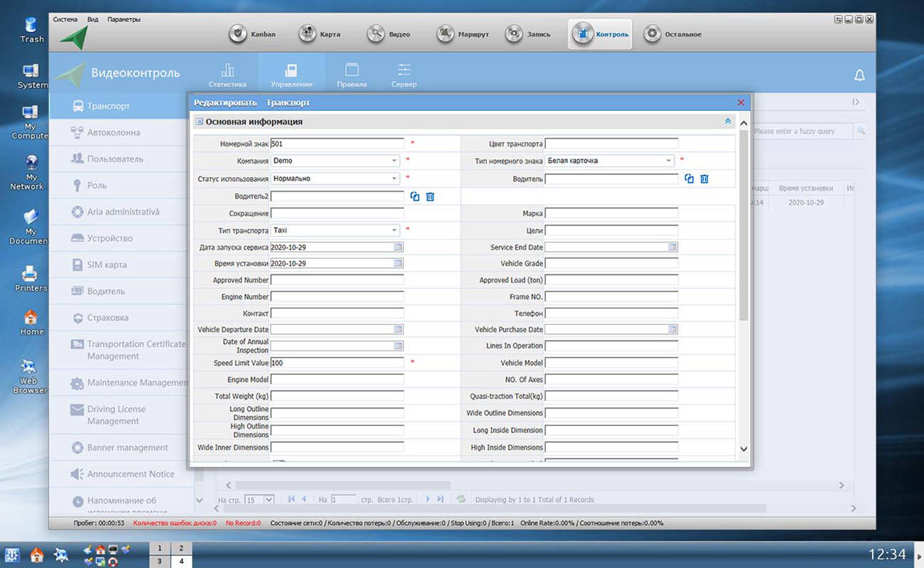Open the Тип номерного знака dropdown
924x568 pixels.
669,161
